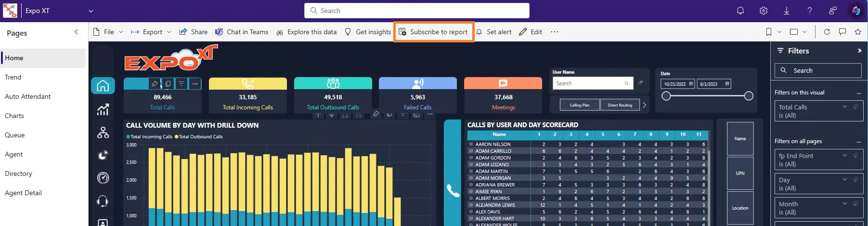
Task: Expand the AARON NELSON row
Action: pos(471,144)
